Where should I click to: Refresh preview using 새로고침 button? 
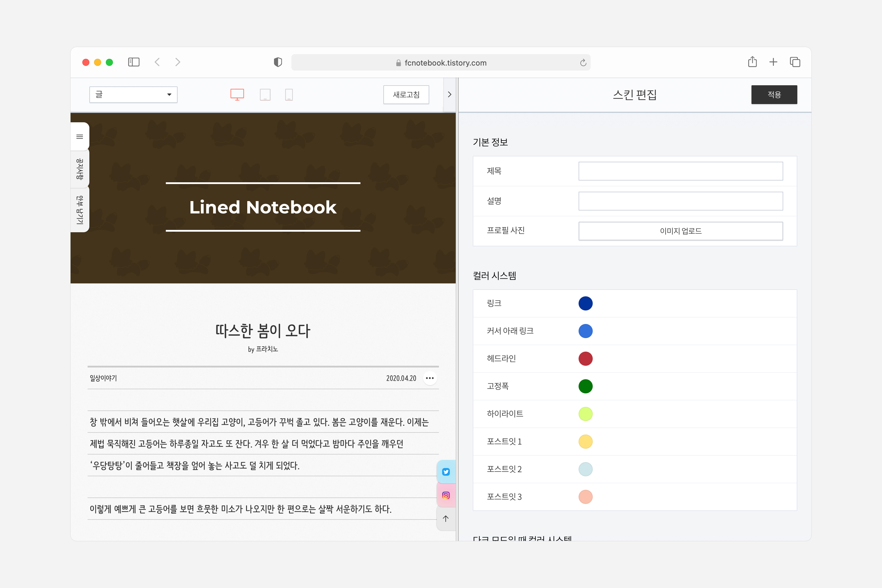(x=406, y=94)
